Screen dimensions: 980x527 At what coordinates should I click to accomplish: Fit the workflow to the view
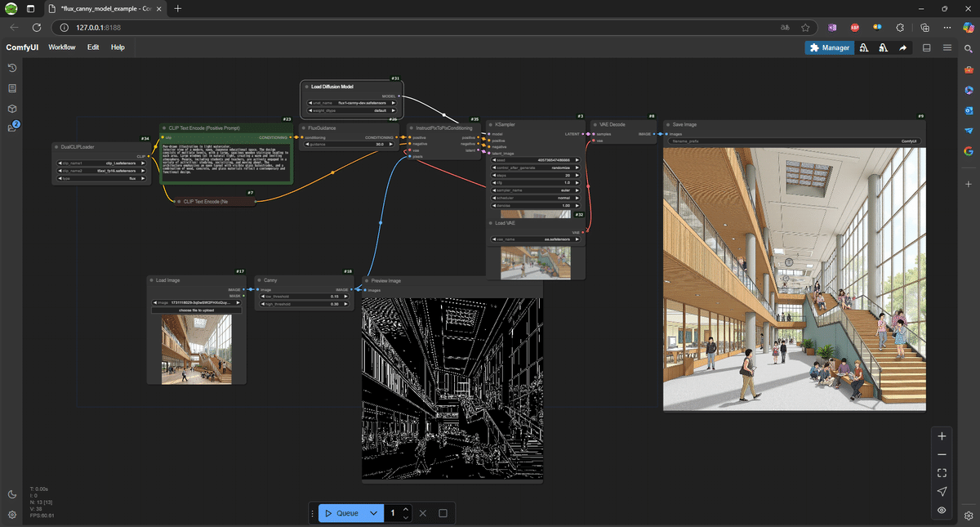tap(942, 473)
